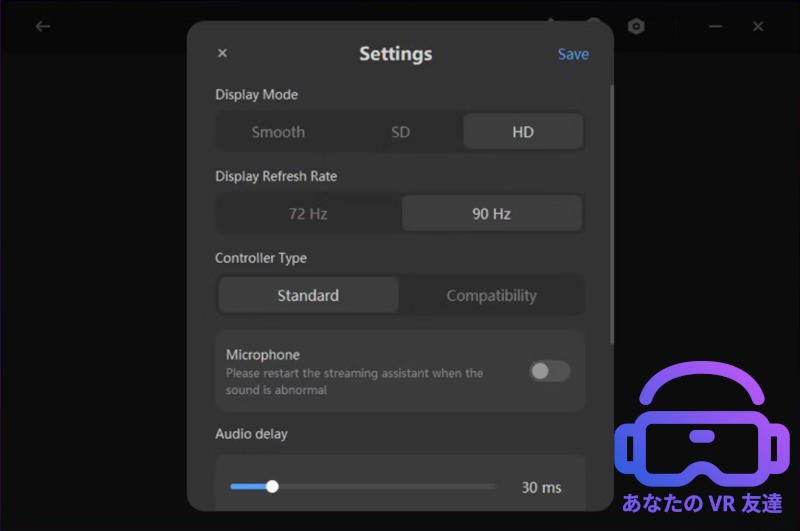Close the Settings dialog with the X
Viewport: 800px width, 531px height.
point(222,53)
